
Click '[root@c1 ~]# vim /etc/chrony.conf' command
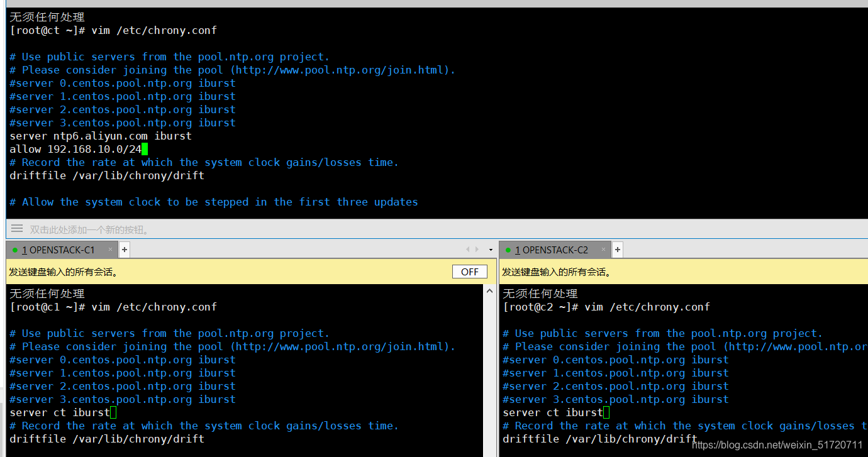coord(113,307)
